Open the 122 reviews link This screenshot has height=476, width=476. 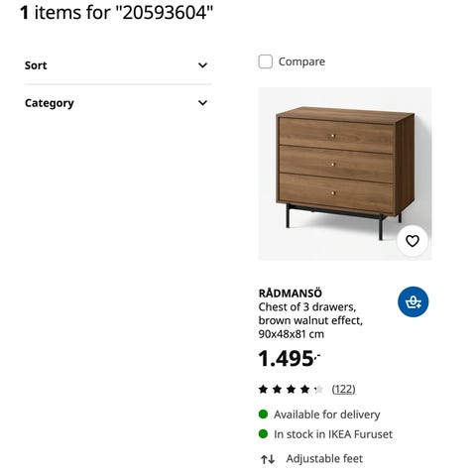click(x=343, y=389)
